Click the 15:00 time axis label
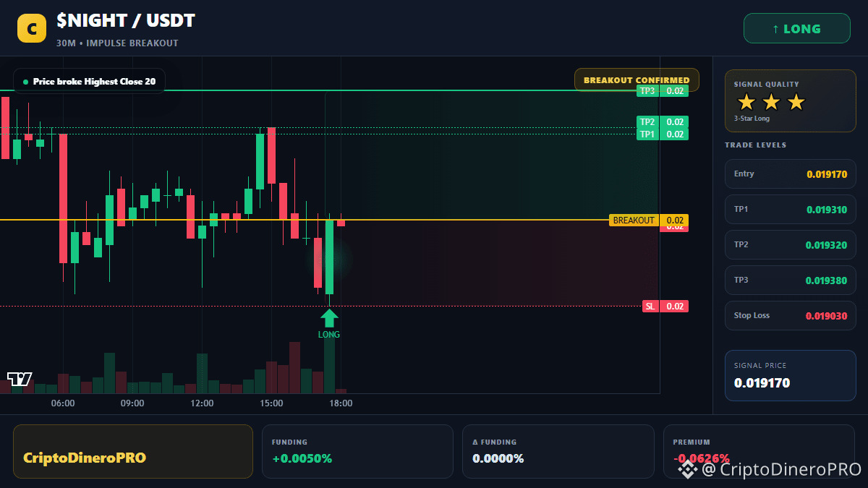 coord(271,403)
